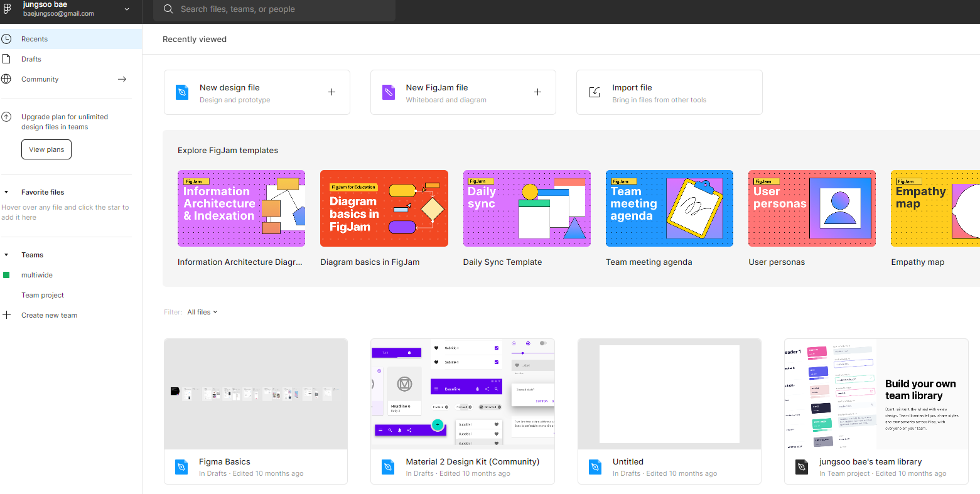Click the Figma logo icon at top-left
Viewport: 980px width, 494px height.
pyautogui.click(x=8, y=9)
